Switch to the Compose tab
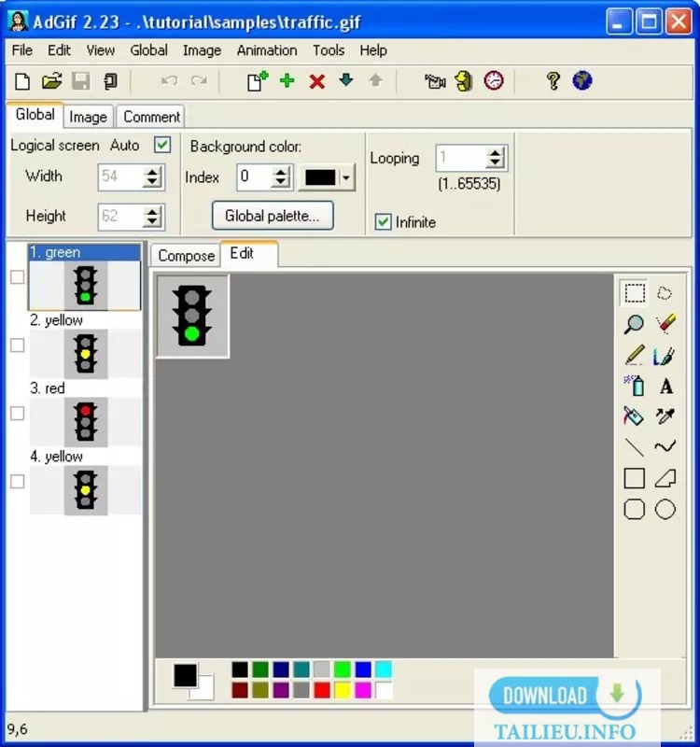 (x=186, y=255)
